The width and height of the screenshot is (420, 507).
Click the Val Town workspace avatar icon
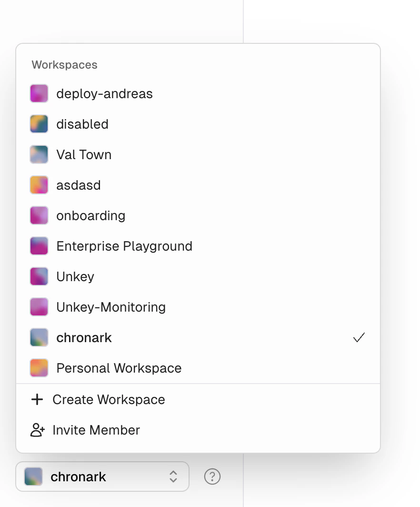(39, 154)
